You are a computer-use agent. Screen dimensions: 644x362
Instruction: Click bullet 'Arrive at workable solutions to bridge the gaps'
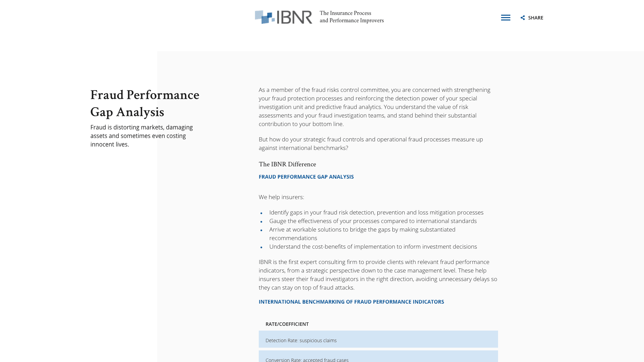[362, 234]
